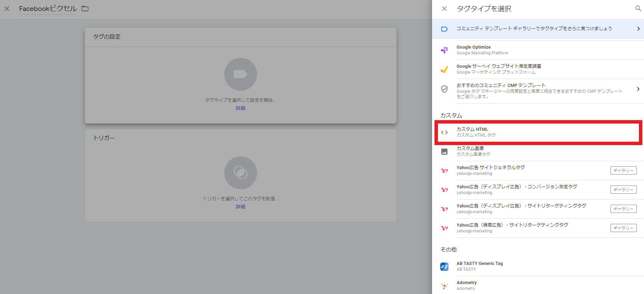Click the trigger circle icon

click(x=241, y=173)
